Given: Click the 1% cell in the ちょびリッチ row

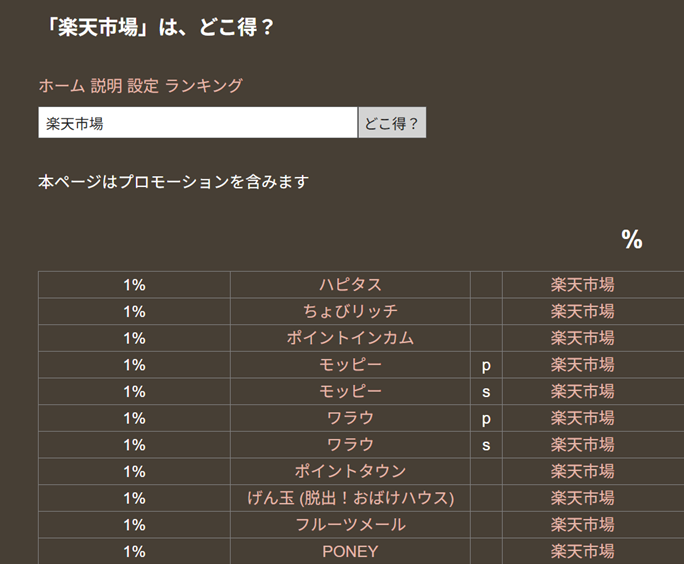Looking at the screenshot, I should [134, 311].
